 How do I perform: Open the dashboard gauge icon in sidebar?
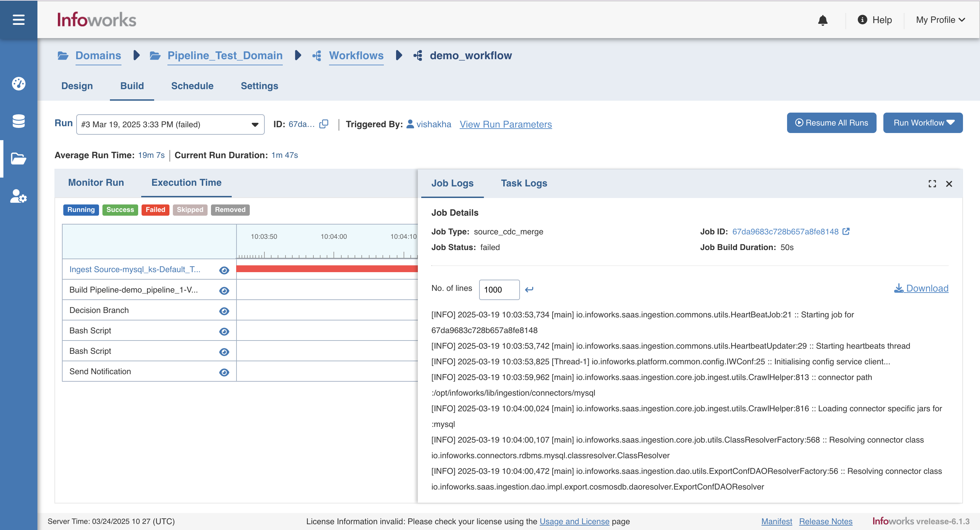point(18,83)
